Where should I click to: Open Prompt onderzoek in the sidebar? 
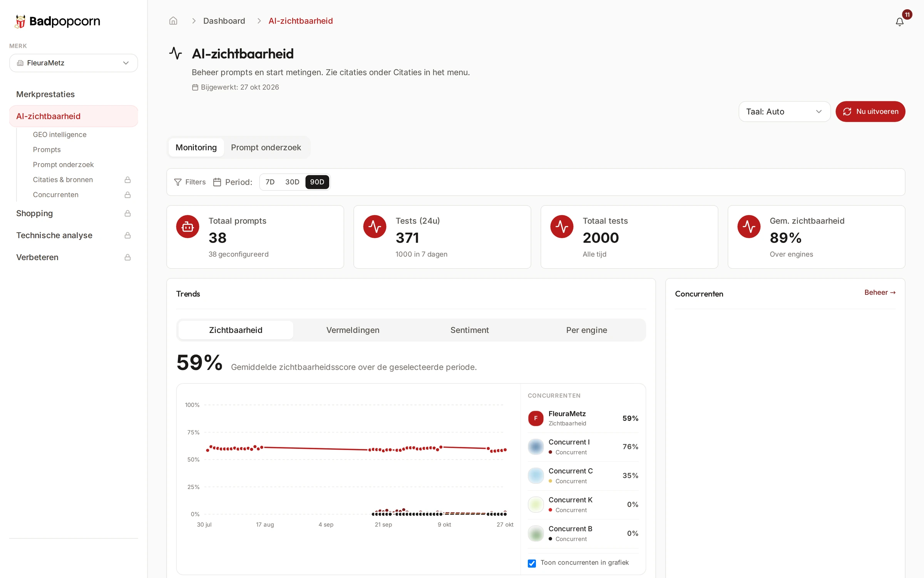point(63,165)
